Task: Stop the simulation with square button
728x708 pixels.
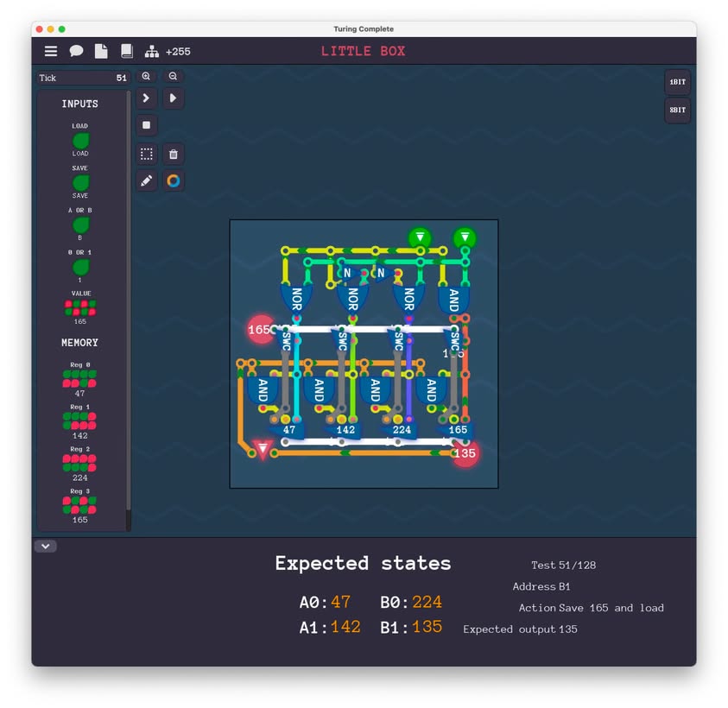Action: click(146, 125)
